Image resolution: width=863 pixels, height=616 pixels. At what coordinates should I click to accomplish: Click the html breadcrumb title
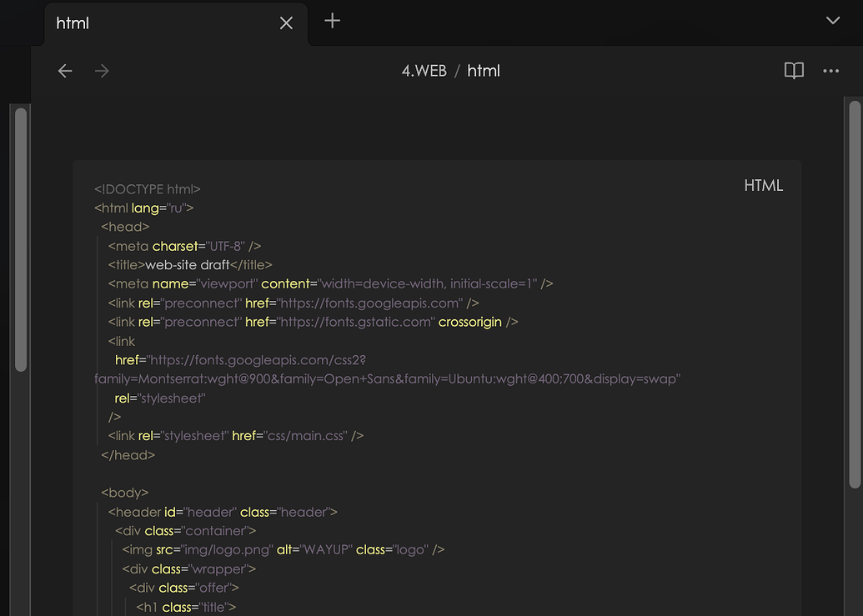tap(484, 71)
